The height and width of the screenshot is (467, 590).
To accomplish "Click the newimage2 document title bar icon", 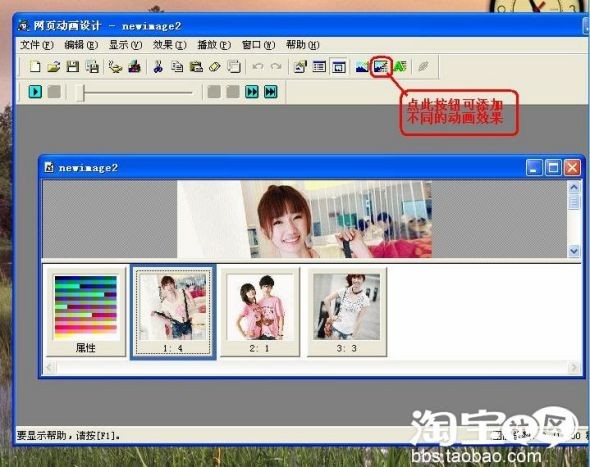I will [x=49, y=167].
